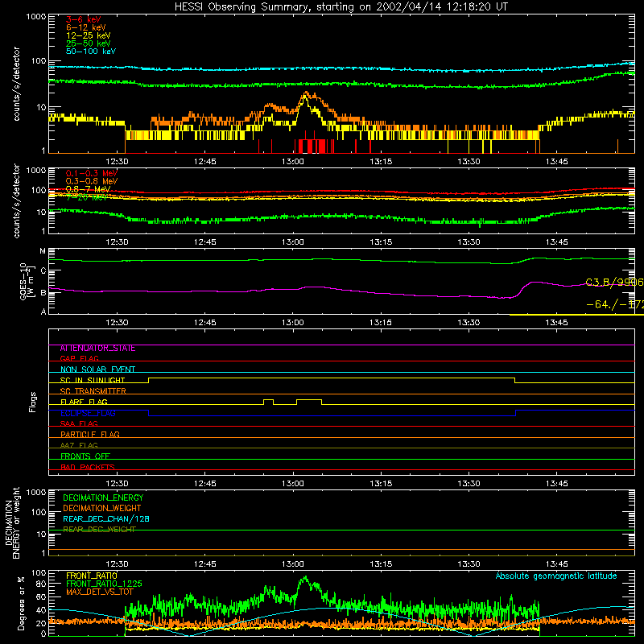
Task: Click the 7-20 MeV legend label
Action: pos(87,197)
